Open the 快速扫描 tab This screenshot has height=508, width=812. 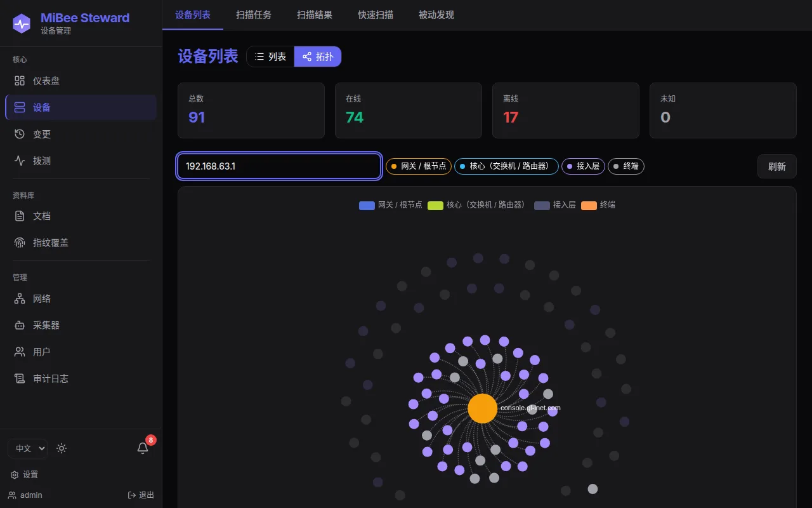tap(376, 15)
